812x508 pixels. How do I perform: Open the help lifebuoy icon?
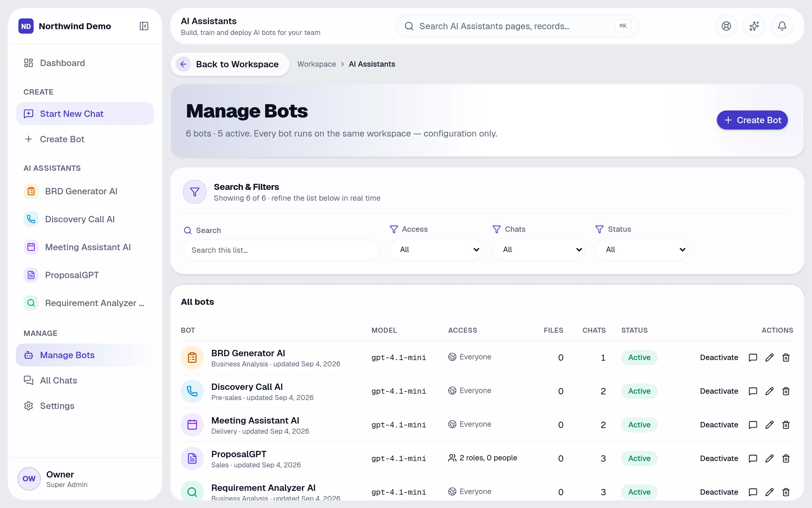pyautogui.click(x=726, y=26)
